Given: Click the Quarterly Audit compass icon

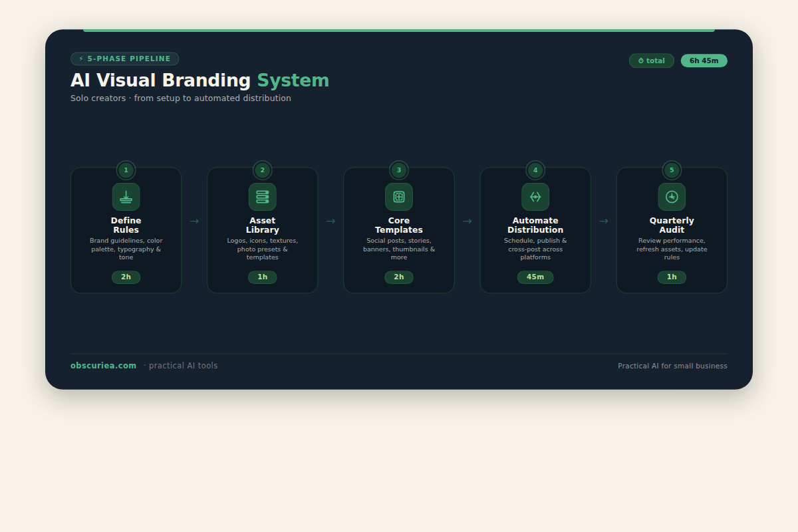Looking at the screenshot, I should [672, 197].
